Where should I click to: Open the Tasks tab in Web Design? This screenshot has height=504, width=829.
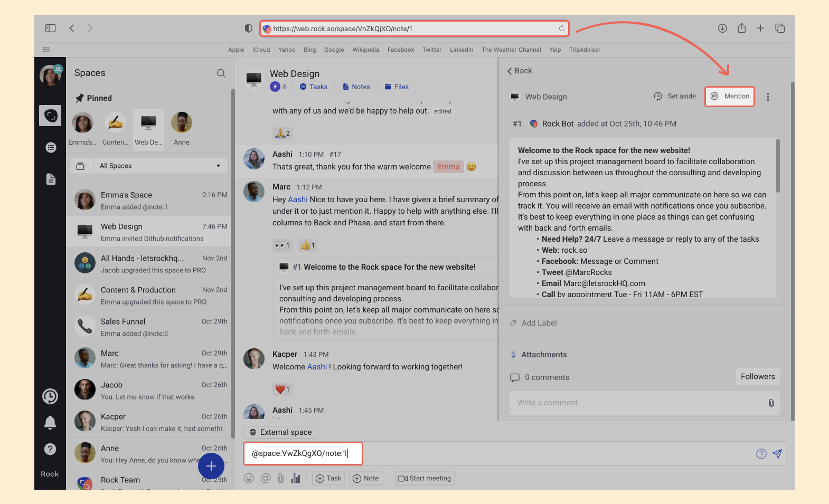click(x=314, y=87)
